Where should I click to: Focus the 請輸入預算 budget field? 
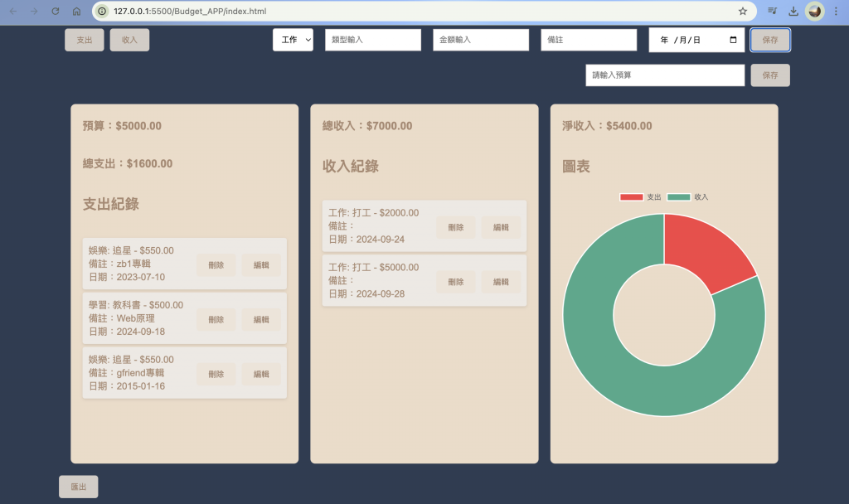click(665, 75)
